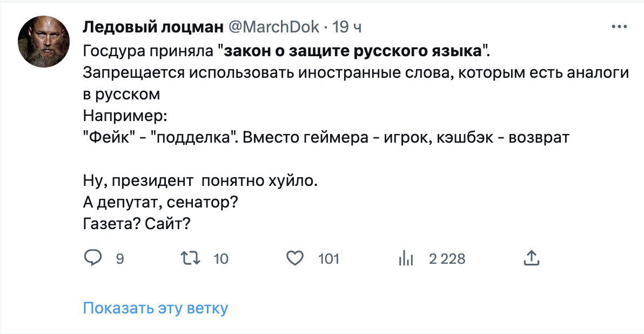The image size is (644, 334).
Task: Click the retweet count 10
Action: [x=221, y=259]
